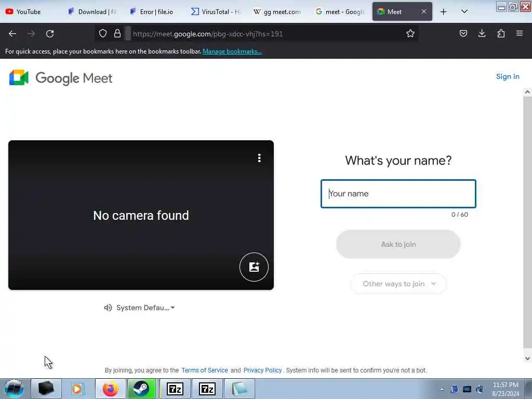Screen dimensions: 532x399
Task: Open Terms of Service link
Action: 205,370
